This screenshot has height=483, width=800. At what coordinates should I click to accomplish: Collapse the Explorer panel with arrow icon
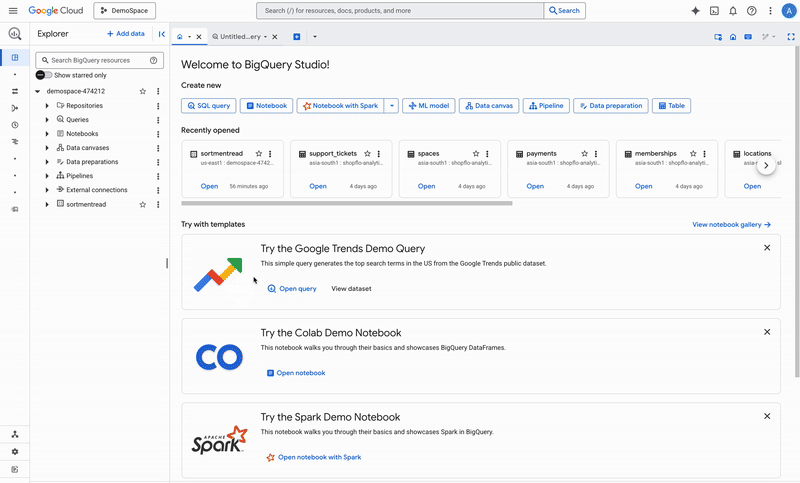[162, 34]
